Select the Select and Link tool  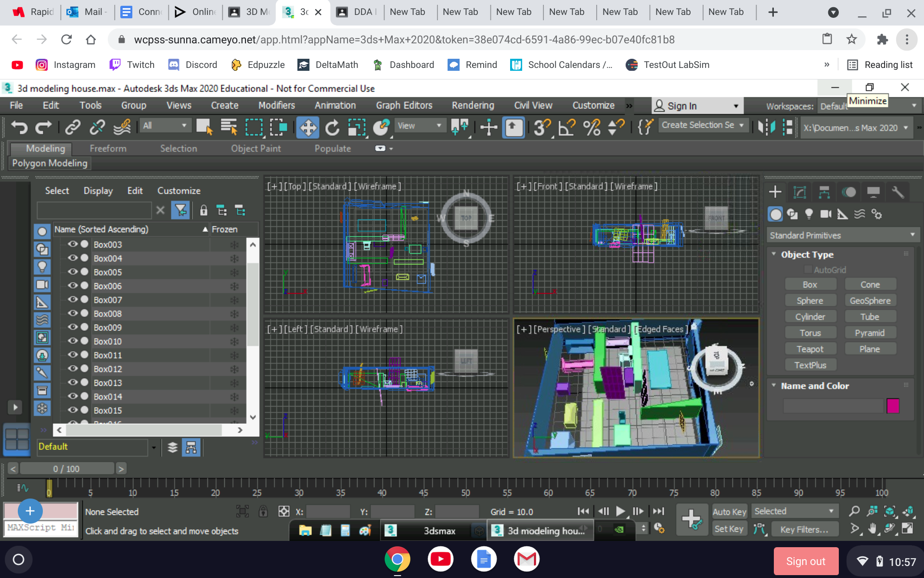[x=73, y=127]
